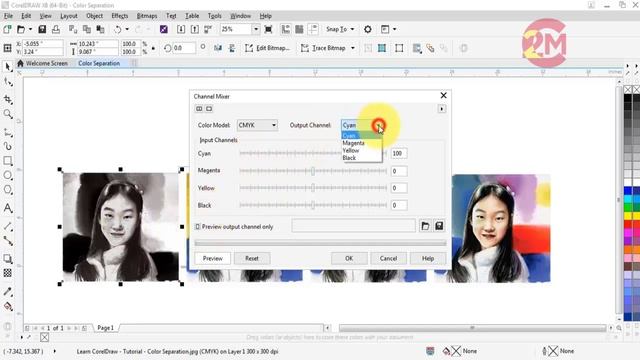Image resolution: width=640 pixels, height=360 pixels.
Task: Click the Reset button
Action: (252, 258)
